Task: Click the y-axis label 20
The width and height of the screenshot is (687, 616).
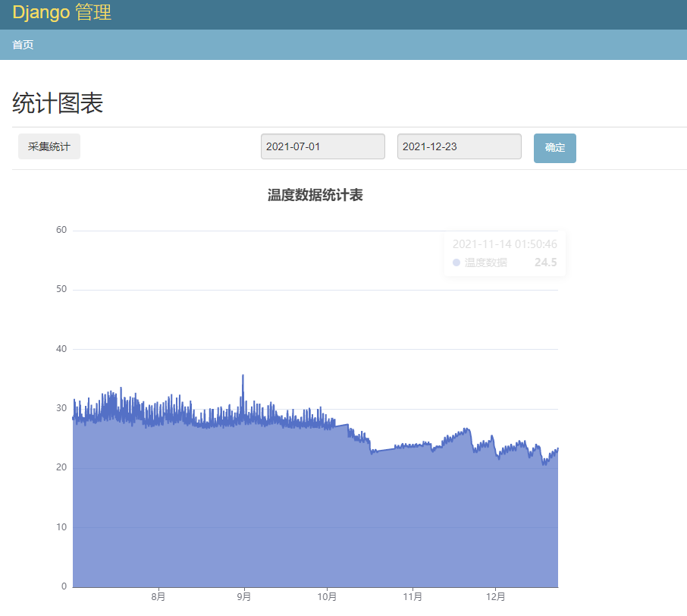Action: coord(61,467)
